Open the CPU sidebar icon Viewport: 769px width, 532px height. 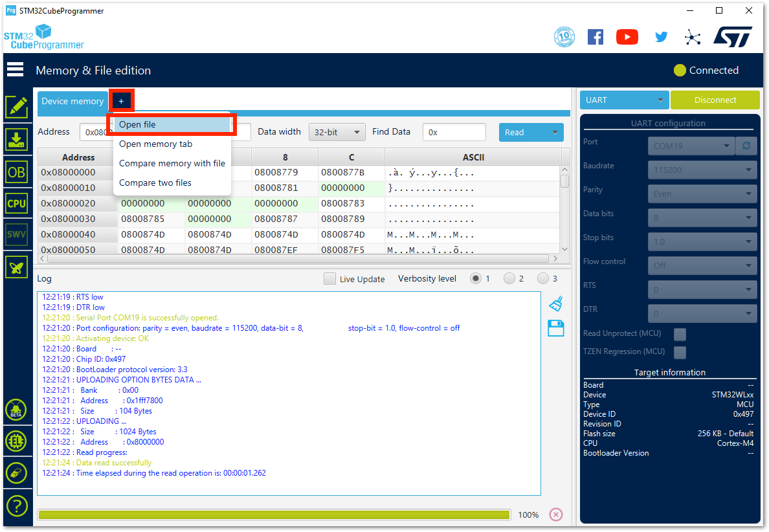17,203
